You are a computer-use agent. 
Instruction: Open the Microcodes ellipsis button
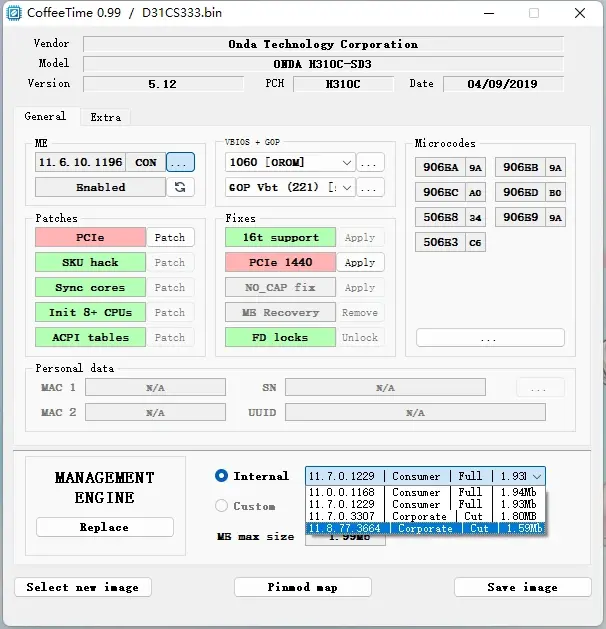(x=490, y=338)
